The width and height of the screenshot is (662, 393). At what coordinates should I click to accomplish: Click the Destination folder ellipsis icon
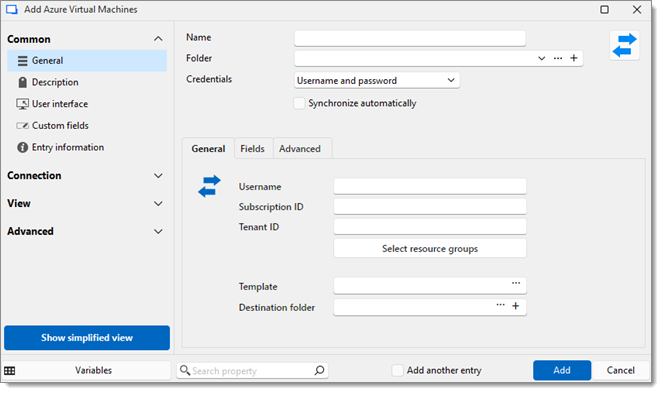click(500, 305)
